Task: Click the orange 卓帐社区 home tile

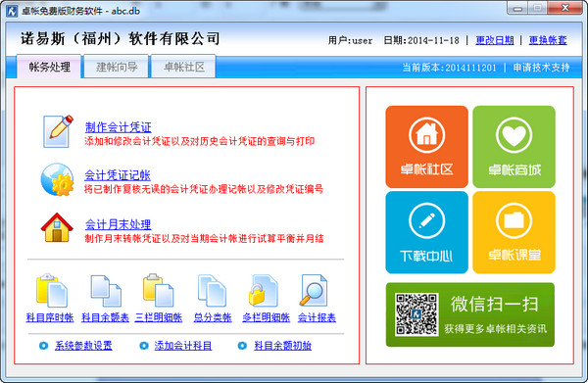Action: click(x=426, y=147)
